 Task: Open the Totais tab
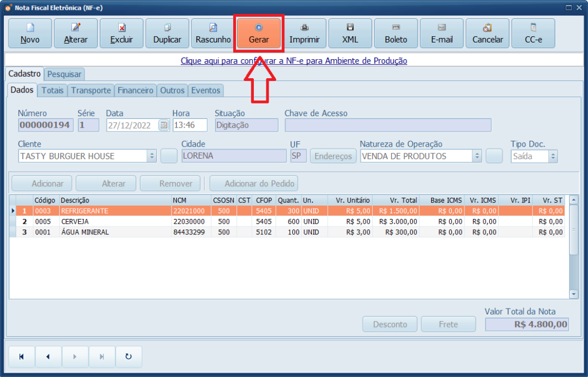coord(53,90)
